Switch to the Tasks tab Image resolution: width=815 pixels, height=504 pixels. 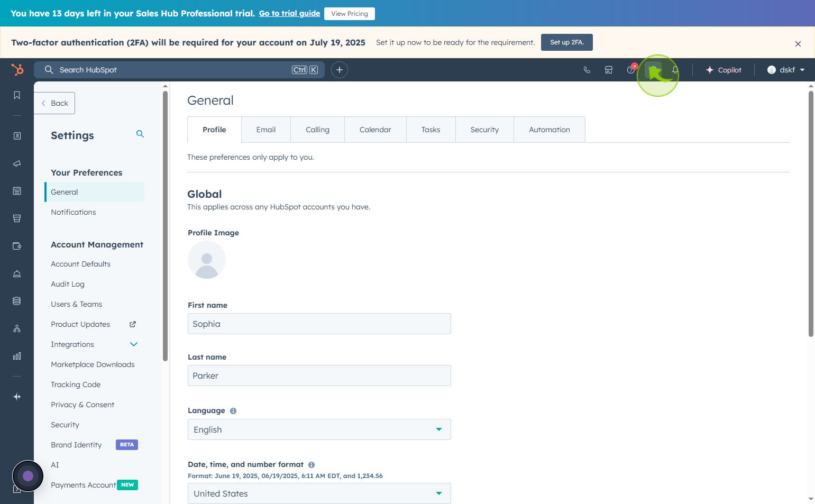click(x=431, y=130)
